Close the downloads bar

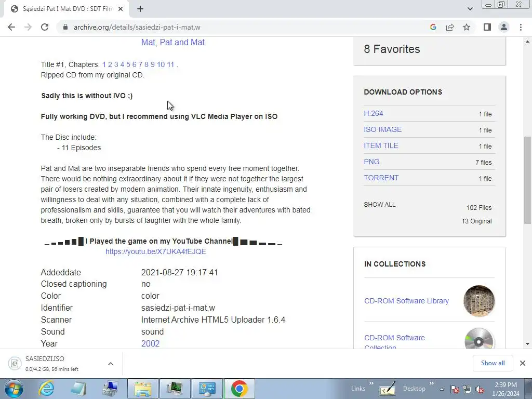(x=523, y=363)
